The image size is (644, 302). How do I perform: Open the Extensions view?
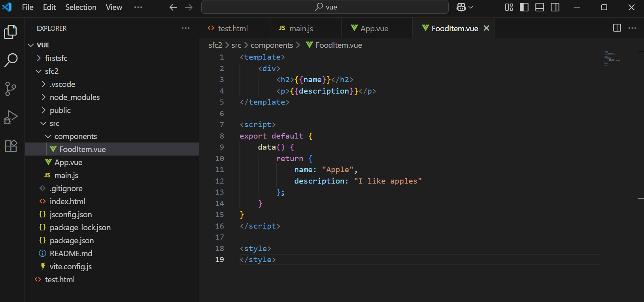[x=11, y=146]
